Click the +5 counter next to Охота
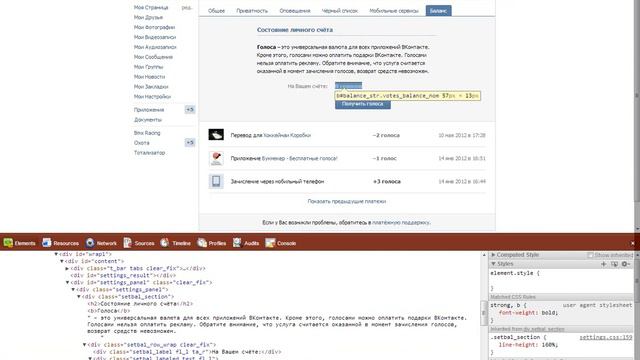 click(x=190, y=142)
